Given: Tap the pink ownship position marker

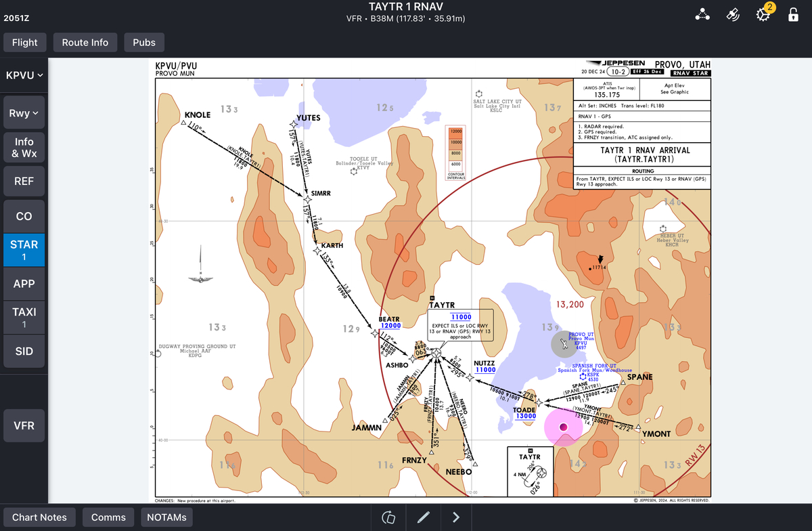Looking at the screenshot, I should (564, 427).
